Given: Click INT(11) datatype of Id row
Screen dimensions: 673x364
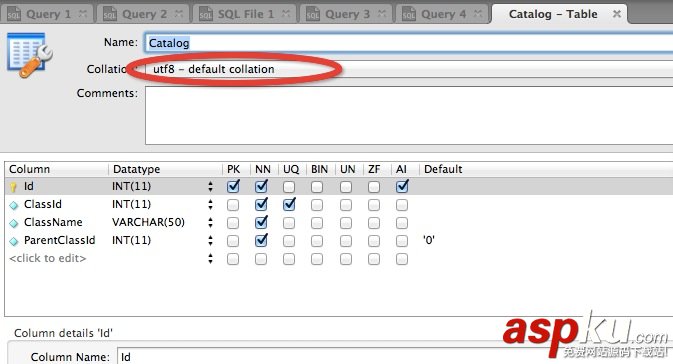Looking at the screenshot, I should [x=131, y=186].
